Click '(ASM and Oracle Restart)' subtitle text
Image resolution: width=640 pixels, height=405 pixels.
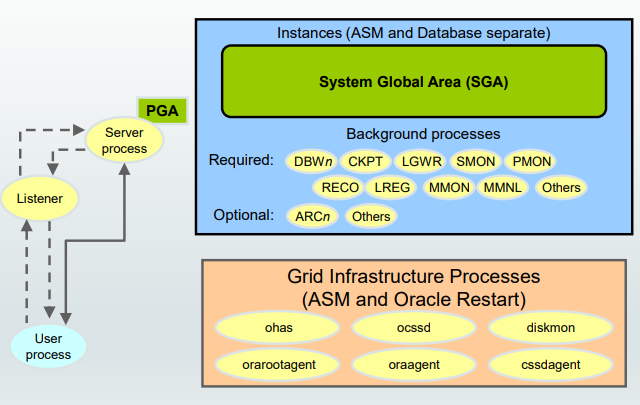(x=413, y=299)
